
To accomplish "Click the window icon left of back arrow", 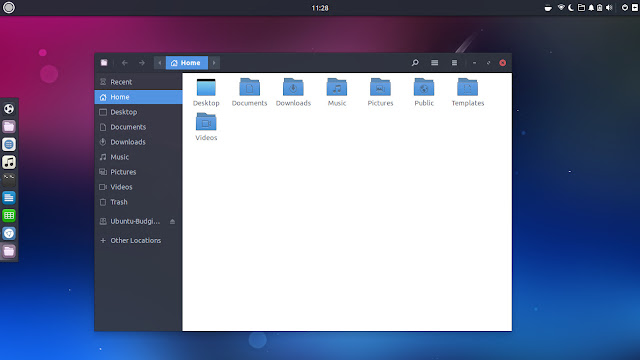I will (104, 62).
